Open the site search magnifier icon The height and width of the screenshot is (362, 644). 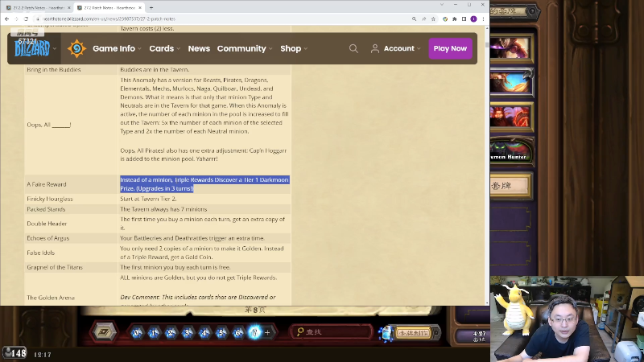point(353,48)
